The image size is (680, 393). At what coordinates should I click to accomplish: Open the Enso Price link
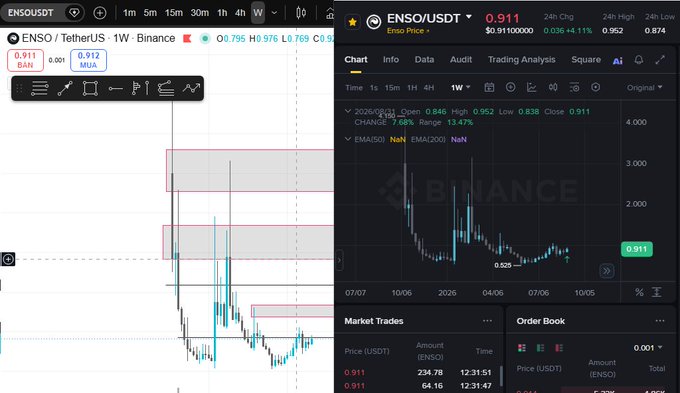coord(408,31)
